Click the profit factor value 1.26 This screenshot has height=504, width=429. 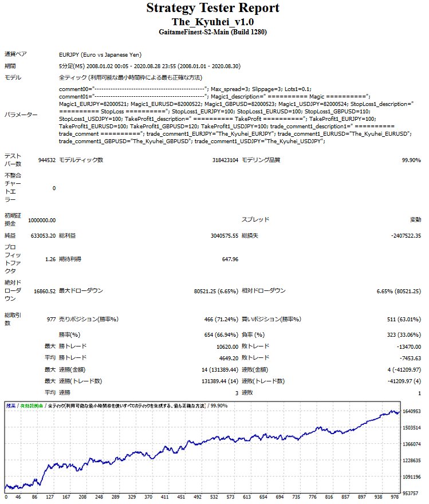point(50,259)
